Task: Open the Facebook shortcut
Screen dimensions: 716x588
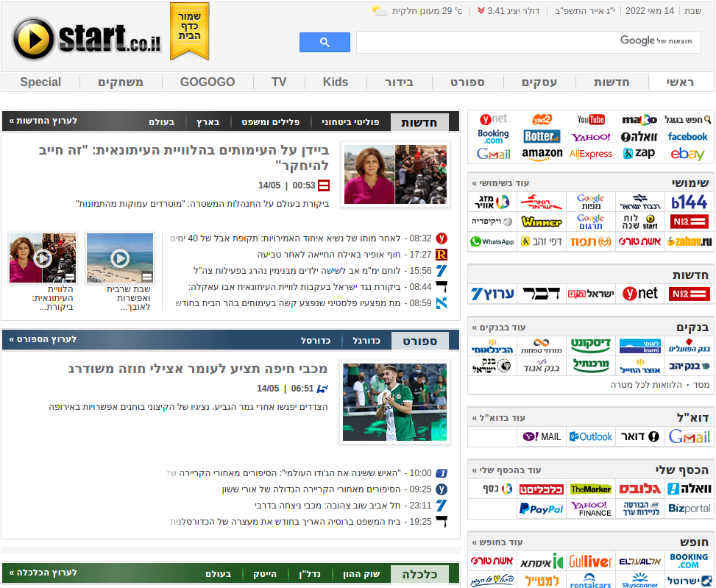Action: 688,136
